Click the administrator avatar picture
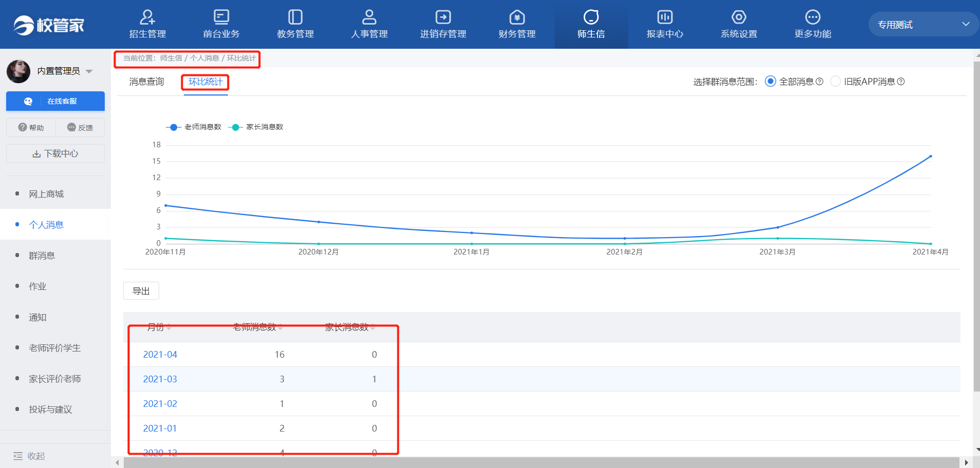The height and width of the screenshot is (468, 980). (18, 71)
